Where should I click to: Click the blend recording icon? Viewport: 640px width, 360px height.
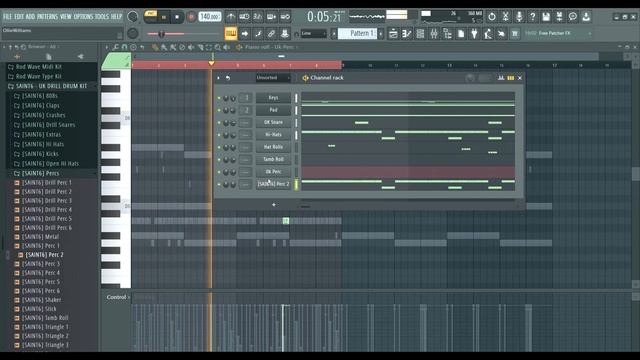click(271, 17)
